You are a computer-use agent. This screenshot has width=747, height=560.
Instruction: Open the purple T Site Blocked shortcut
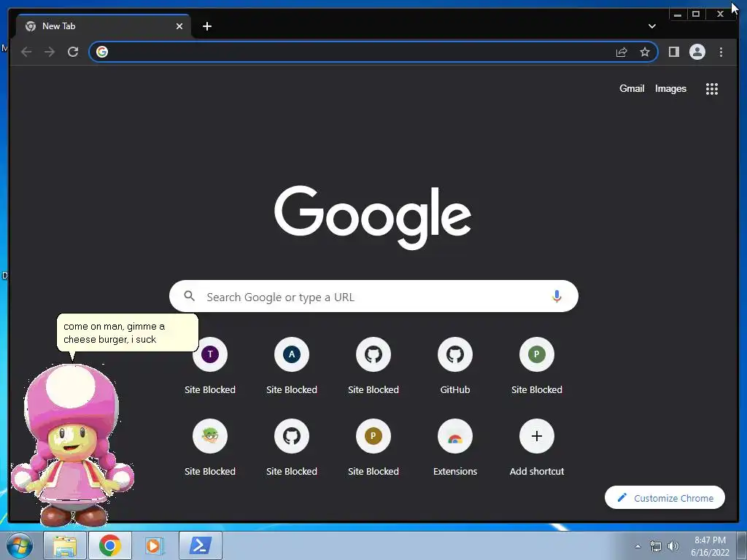click(x=210, y=366)
